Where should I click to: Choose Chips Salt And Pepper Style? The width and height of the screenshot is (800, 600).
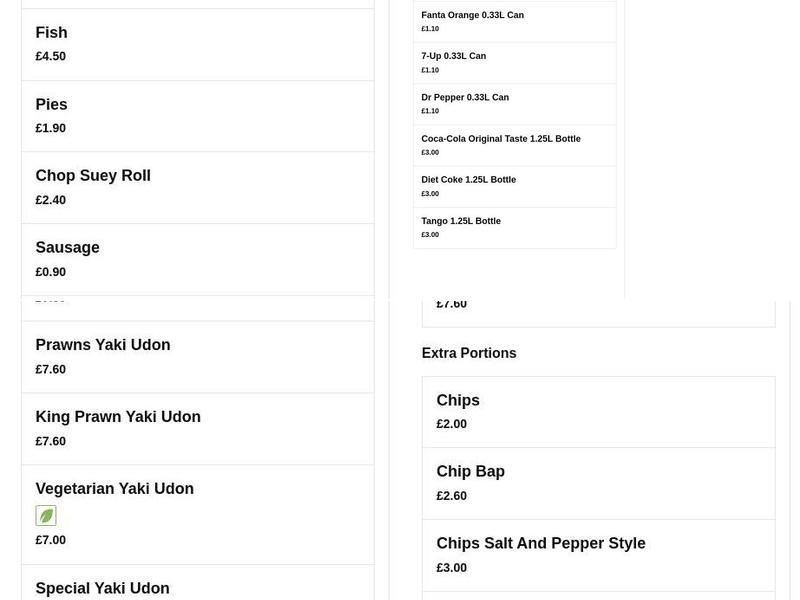click(598, 554)
